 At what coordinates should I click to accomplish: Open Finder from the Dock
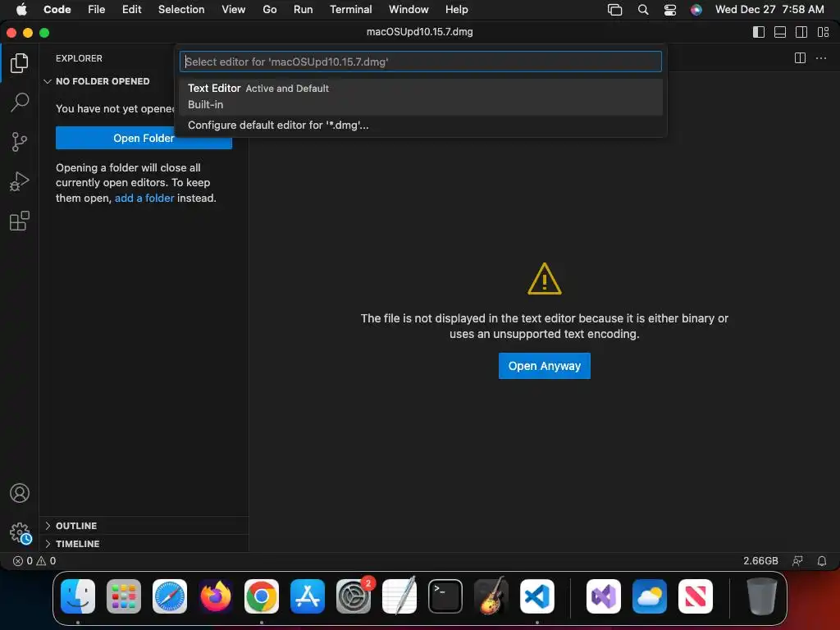(x=78, y=596)
